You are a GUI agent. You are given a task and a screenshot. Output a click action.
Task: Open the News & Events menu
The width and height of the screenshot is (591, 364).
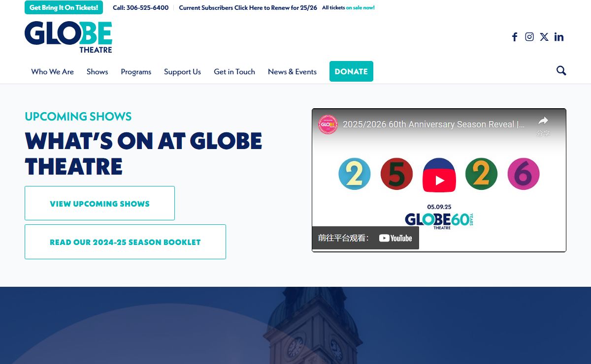(x=292, y=72)
